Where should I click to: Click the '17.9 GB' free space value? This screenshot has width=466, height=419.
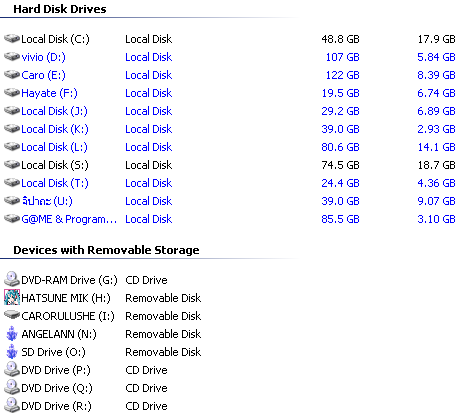(437, 39)
